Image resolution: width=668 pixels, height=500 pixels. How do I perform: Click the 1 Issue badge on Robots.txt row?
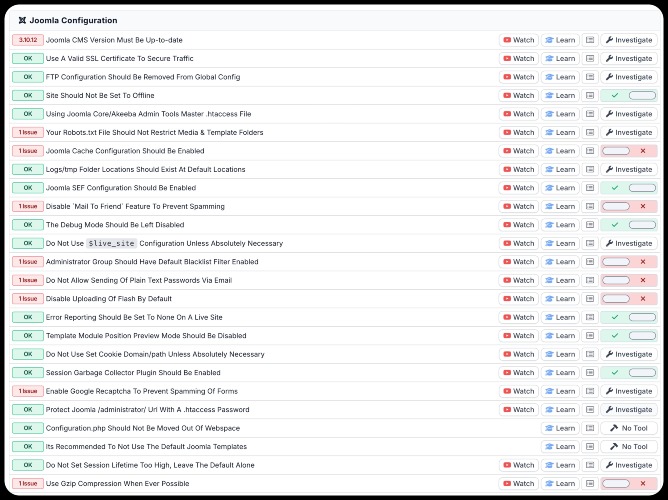pos(28,132)
